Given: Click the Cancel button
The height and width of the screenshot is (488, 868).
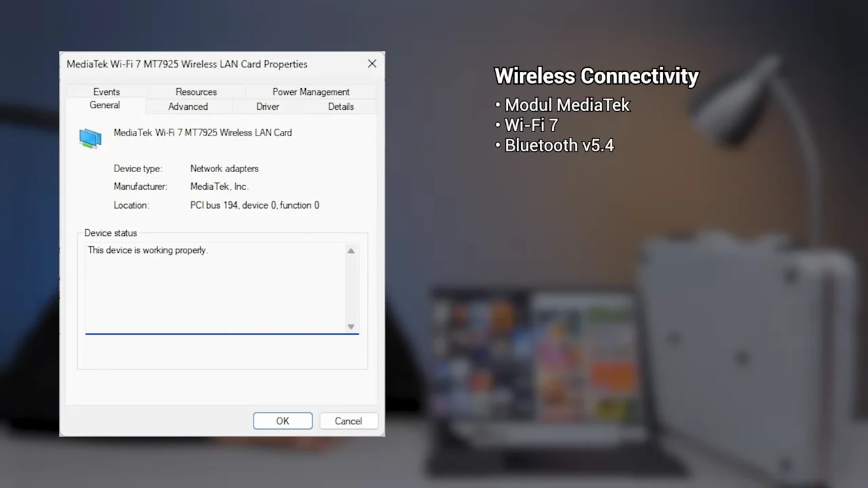Looking at the screenshot, I should (348, 421).
